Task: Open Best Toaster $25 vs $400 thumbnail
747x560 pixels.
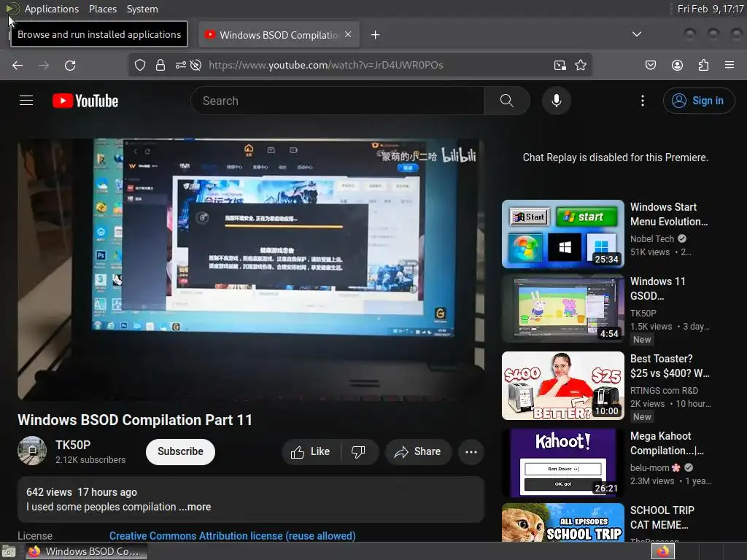Action: pyautogui.click(x=562, y=386)
